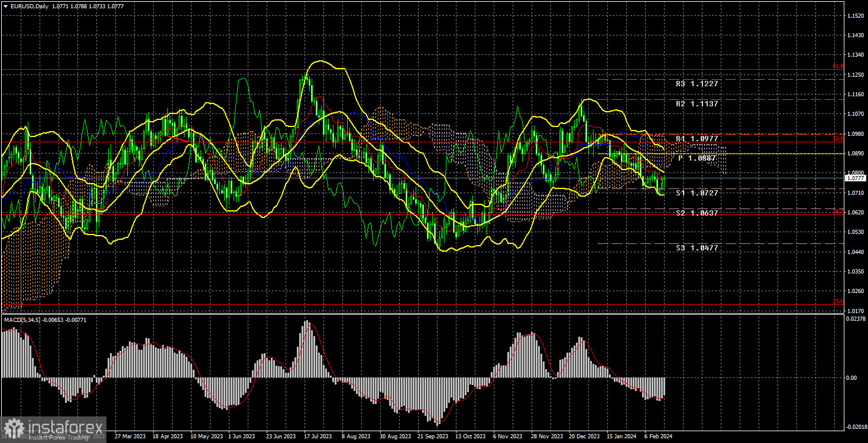
Task: Click the 0.02378 MACD scale value
Action: (856, 318)
